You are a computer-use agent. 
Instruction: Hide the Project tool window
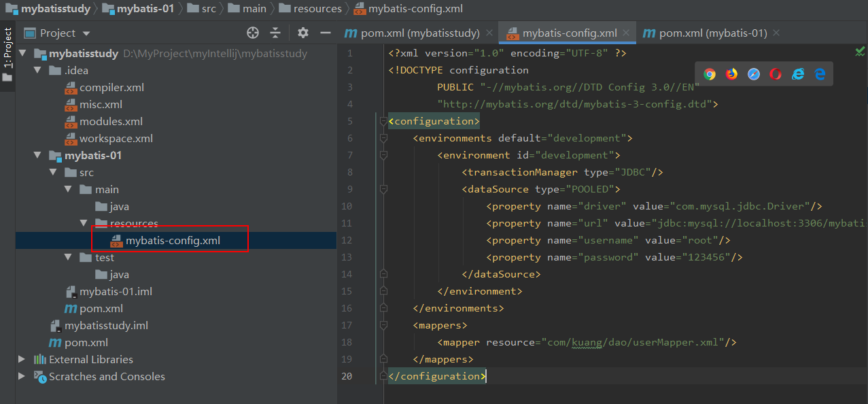point(325,33)
